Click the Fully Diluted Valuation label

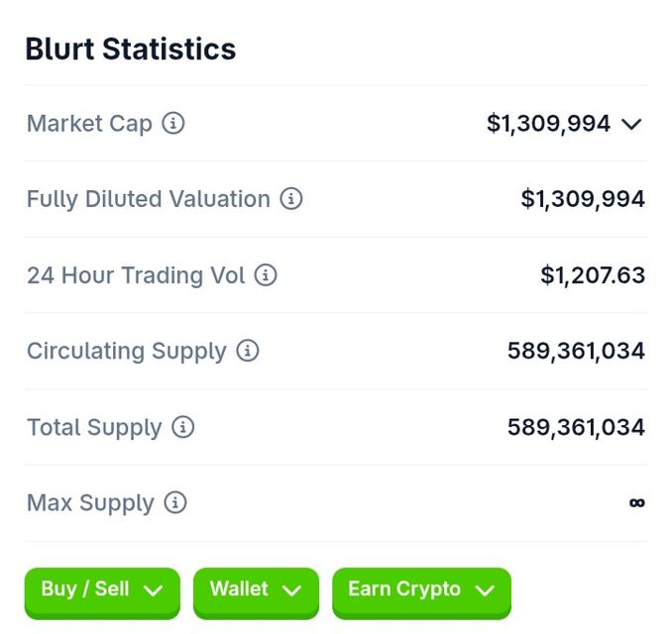[149, 200]
